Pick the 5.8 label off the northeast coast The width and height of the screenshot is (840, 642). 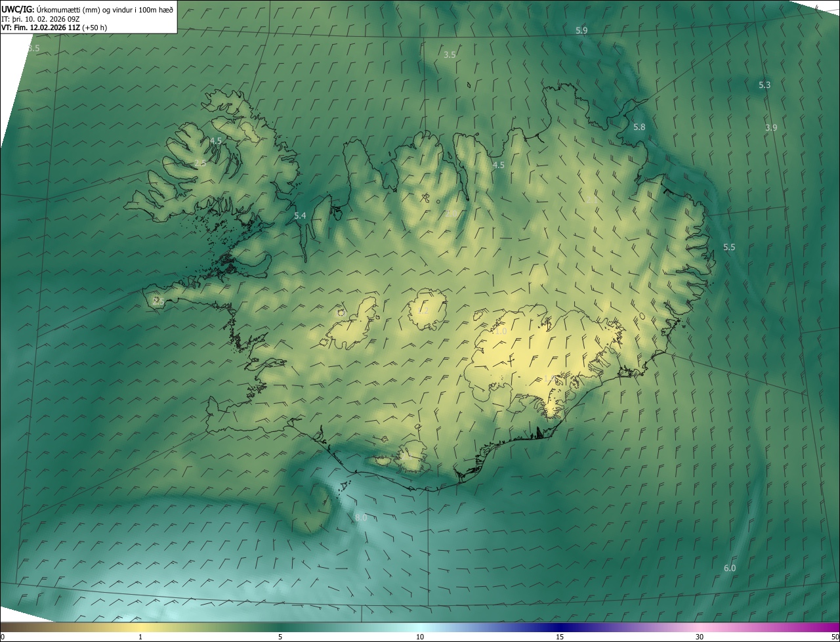click(x=639, y=127)
